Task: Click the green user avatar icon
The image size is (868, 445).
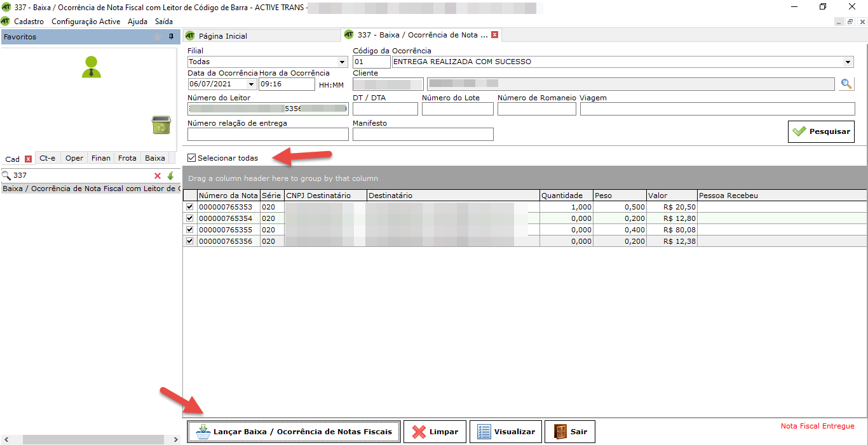Action: point(92,67)
